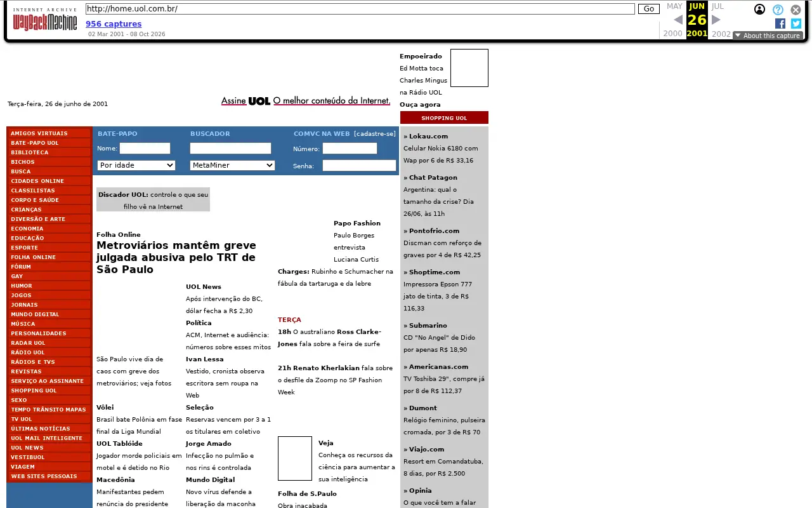Click the Wayback Machine logo

coord(44,20)
